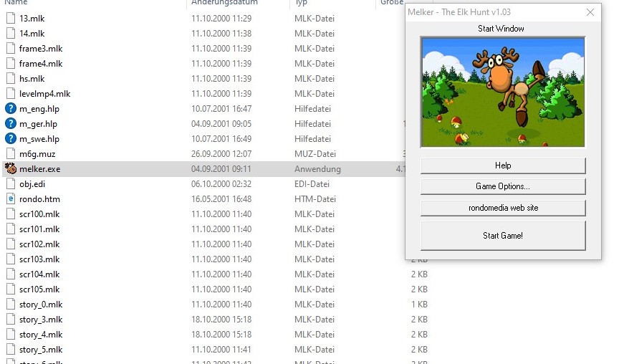Image resolution: width=624 pixels, height=364 pixels.
Task: Click the frame4.mlk file icon
Action: point(11,64)
